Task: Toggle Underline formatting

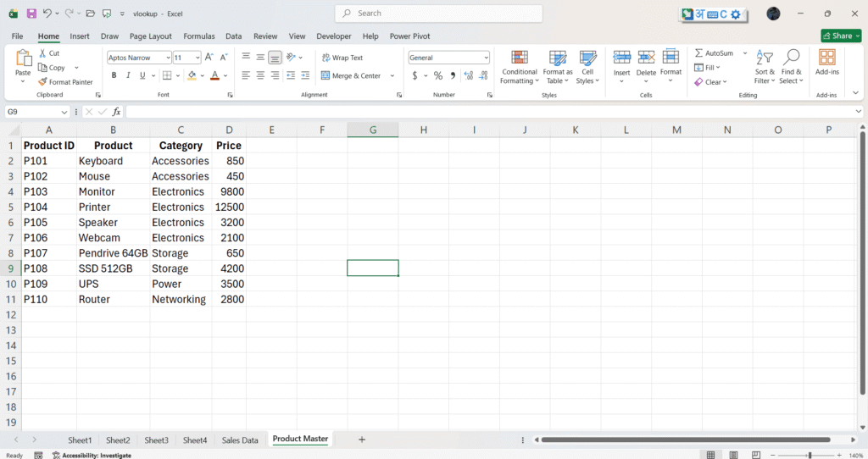Action: [x=142, y=75]
